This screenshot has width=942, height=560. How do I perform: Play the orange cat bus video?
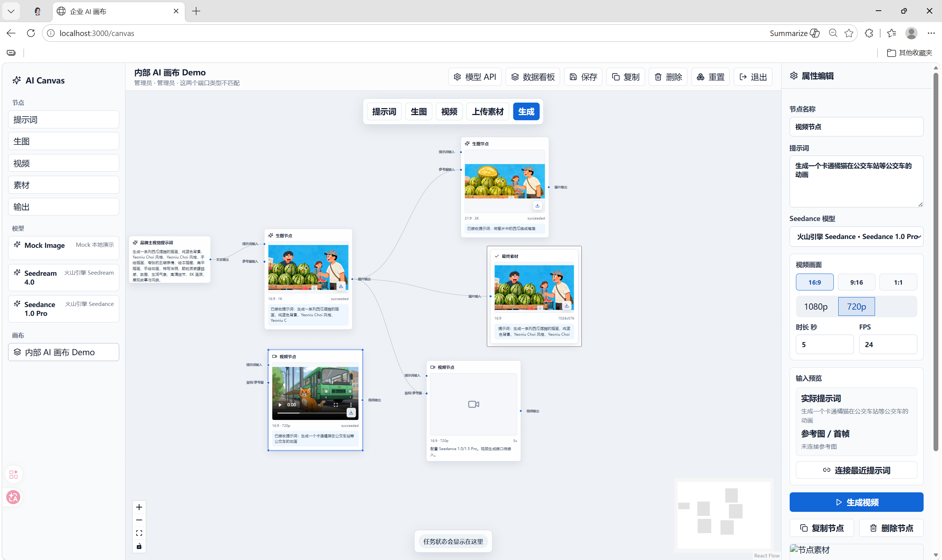click(280, 404)
